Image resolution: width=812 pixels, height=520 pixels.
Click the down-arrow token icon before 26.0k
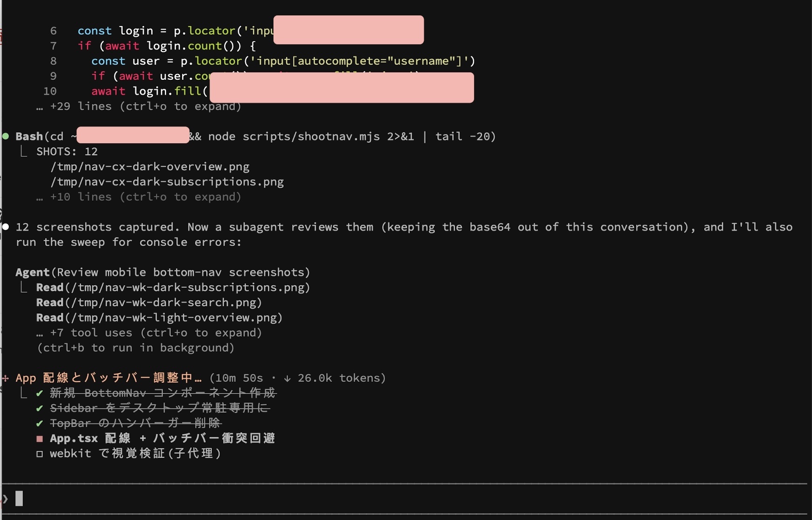coord(287,378)
